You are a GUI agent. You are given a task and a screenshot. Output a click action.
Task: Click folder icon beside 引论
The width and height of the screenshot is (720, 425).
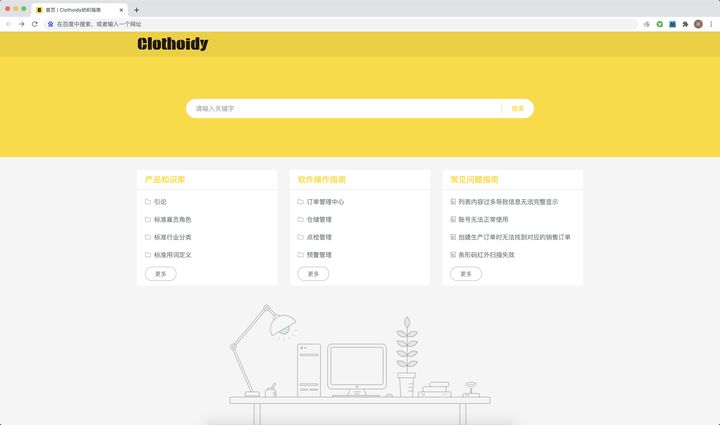(148, 201)
